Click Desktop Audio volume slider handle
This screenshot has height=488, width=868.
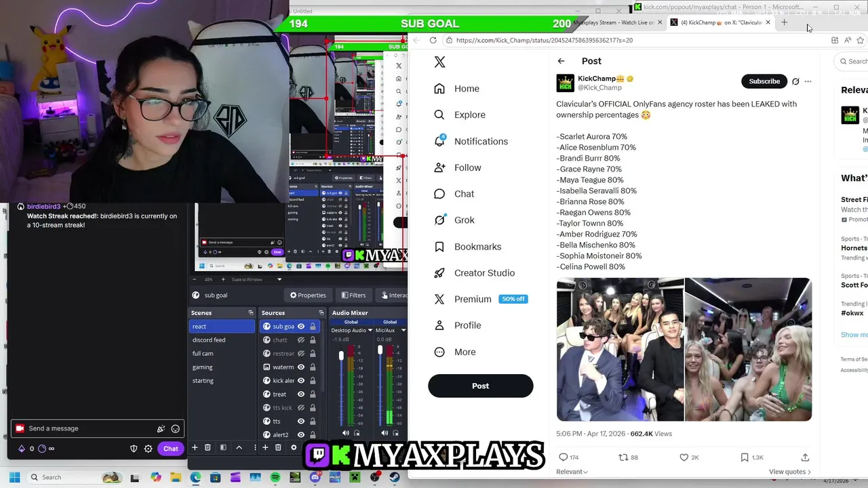click(x=341, y=355)
